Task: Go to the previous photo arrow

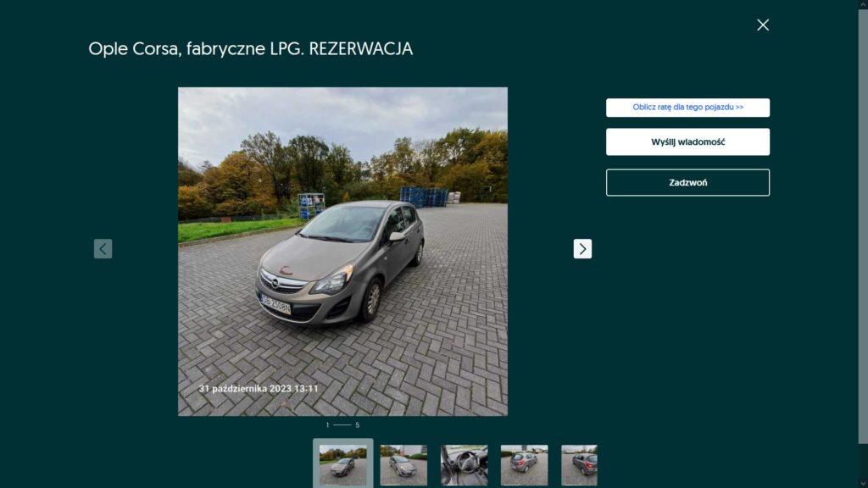Action: [x=103, y=249]
